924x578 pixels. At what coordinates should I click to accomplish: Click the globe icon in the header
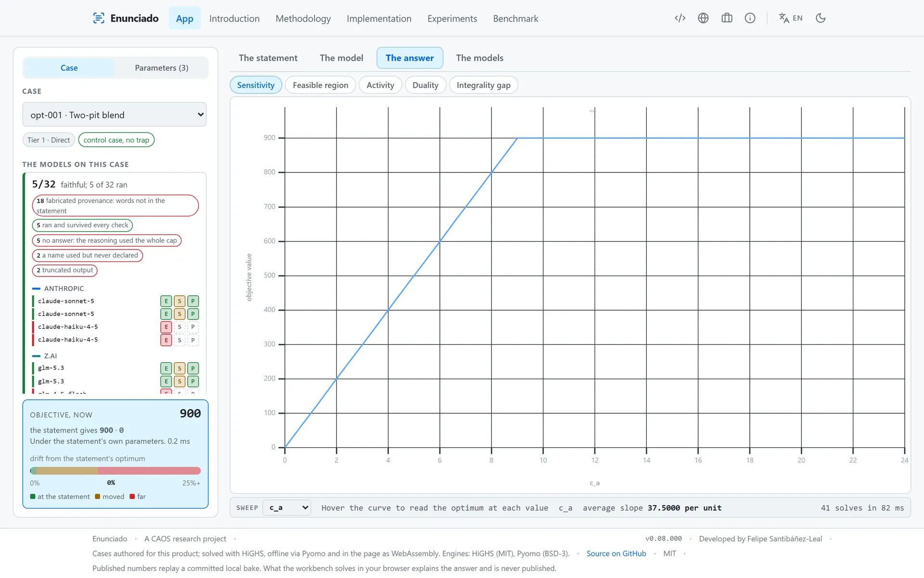(703, 18)
